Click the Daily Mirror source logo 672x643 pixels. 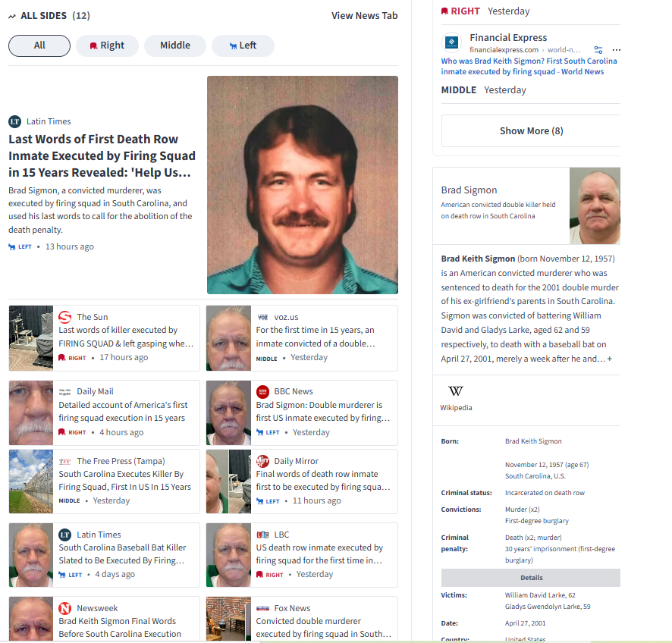point(262,461)
